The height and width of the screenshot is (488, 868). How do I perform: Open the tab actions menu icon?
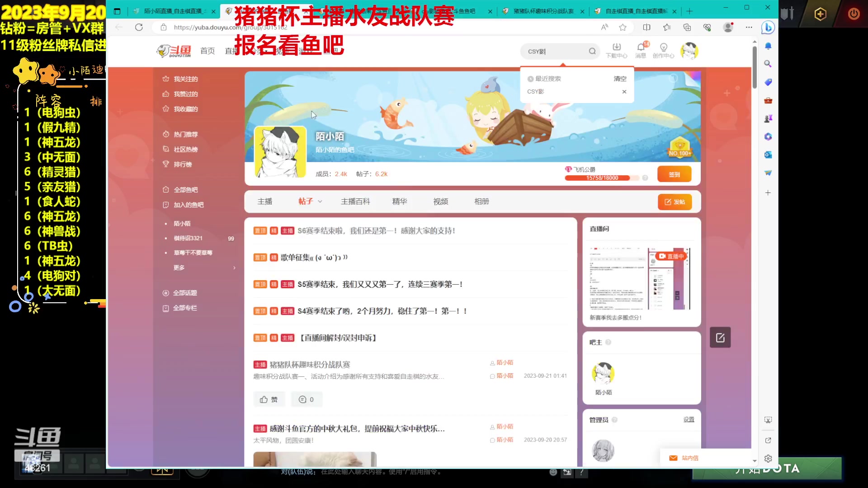pyautogui.click(x=117, y=11)
